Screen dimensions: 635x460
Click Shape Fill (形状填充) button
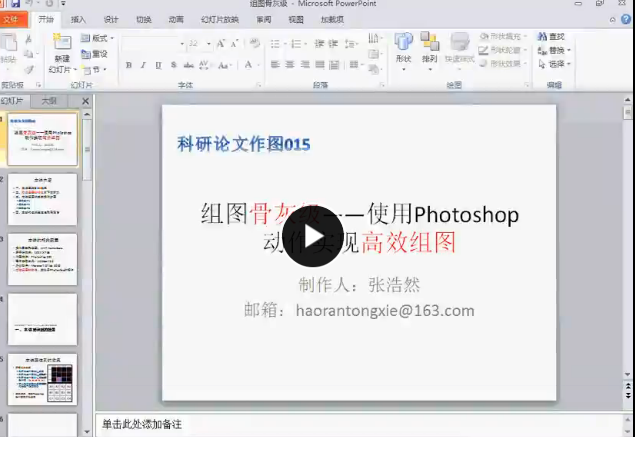point(503,36)
